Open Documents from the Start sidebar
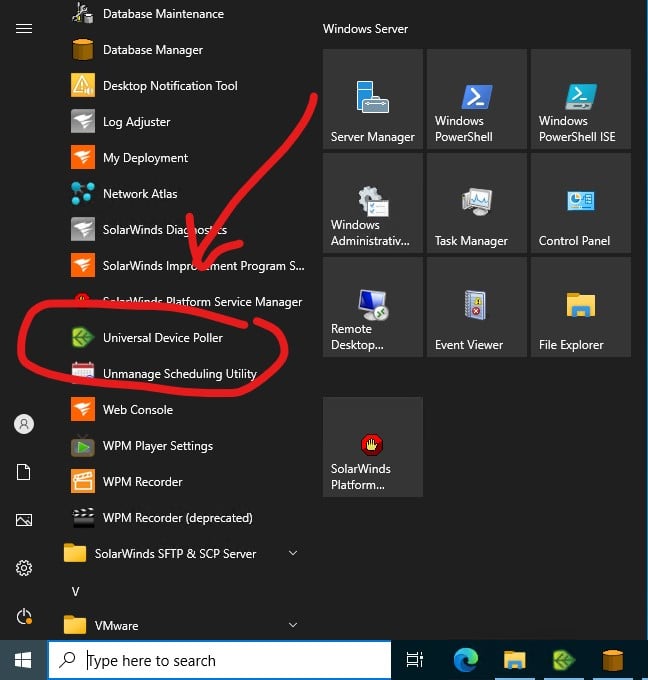This screenshot has width=648, height=680. coord(24,472)
